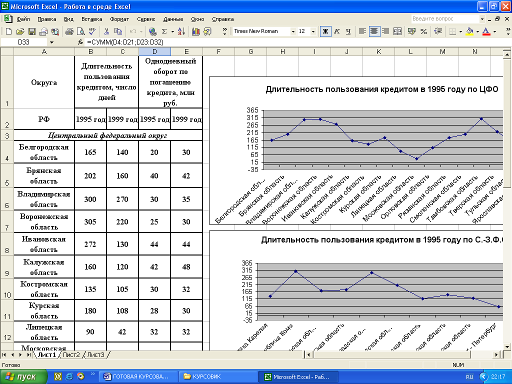The image size is (512, 384).
Task: Select the Cut scissors icon
Action: 106,31
